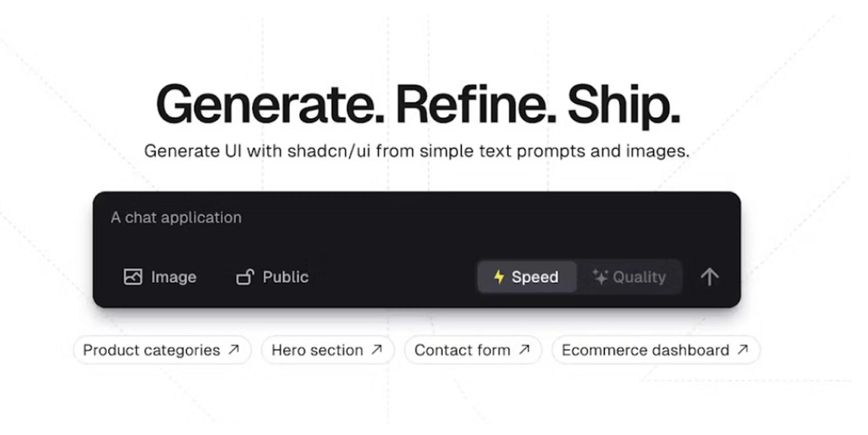Choose the Contact form suggestion
The image size is (868, 435).
pos(462,350)
